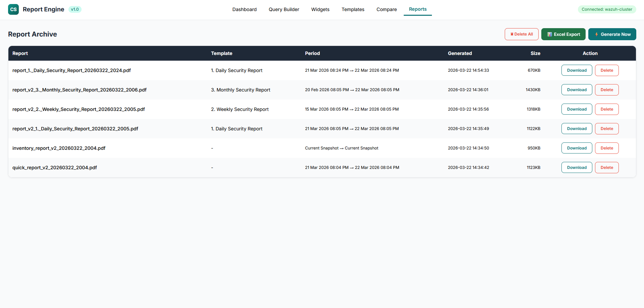Select the Reports navigation item

(417, 9)
